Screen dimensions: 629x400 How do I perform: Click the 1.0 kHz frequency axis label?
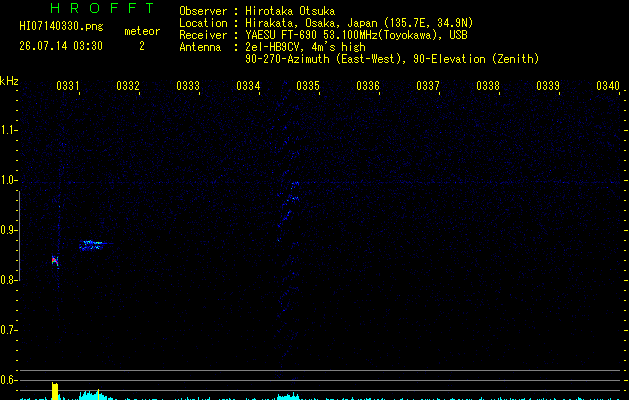click(8, 180)
